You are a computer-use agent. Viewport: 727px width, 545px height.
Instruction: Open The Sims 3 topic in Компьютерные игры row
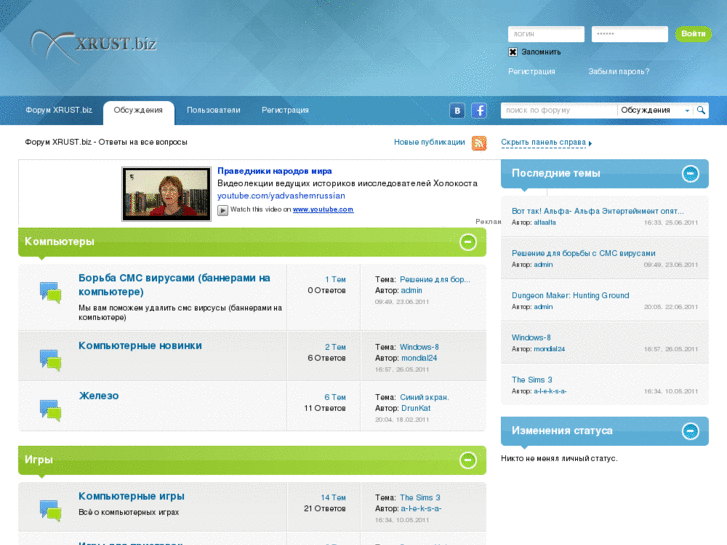[420, 497]
